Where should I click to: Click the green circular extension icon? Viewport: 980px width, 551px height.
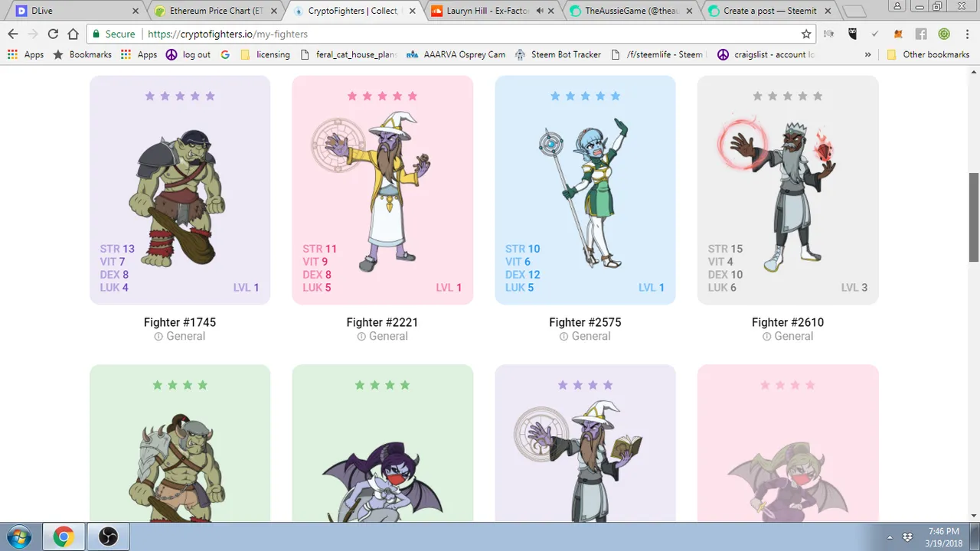[x=944, y=34]
